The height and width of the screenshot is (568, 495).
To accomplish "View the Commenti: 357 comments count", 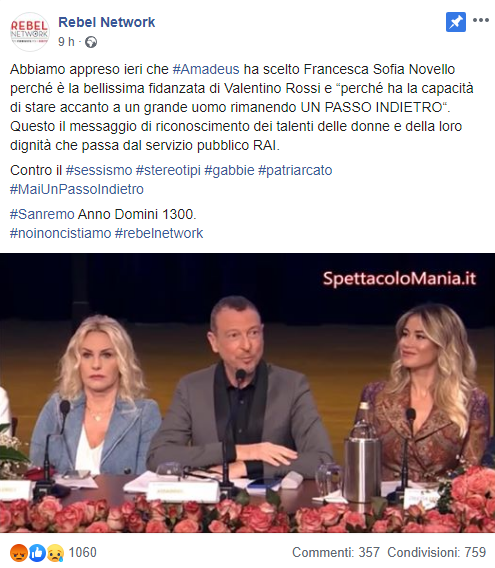I will coord(336,552).
